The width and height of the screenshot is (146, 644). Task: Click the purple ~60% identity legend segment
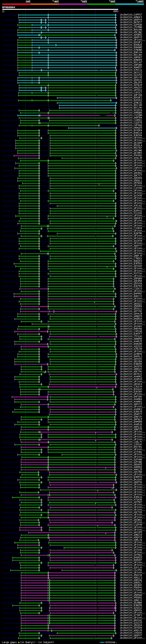click(73, 4)
